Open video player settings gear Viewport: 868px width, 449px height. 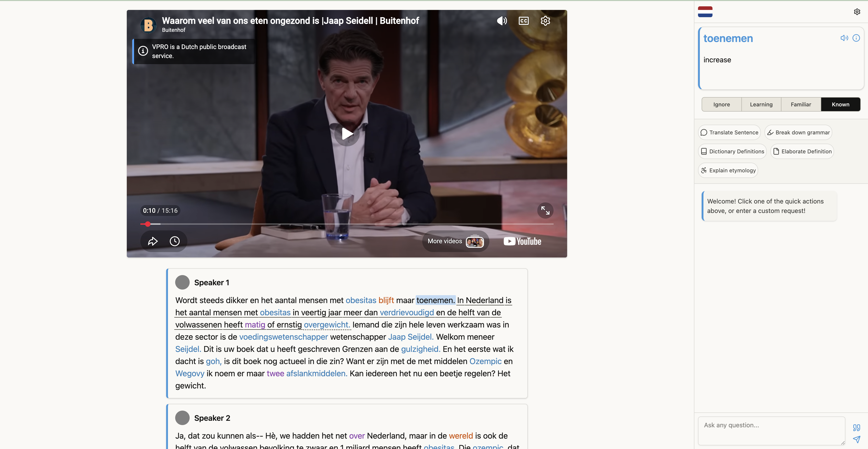pyautogui.click(x=545, y=21)
